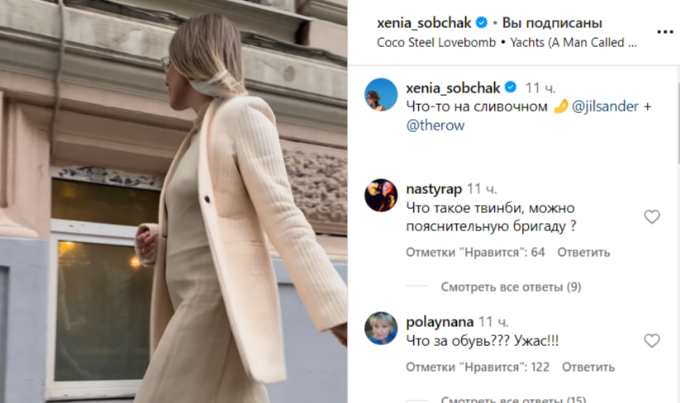Click the verified badge in the post header
Viewport: 680px width, 403px height.
click(482, 23)
